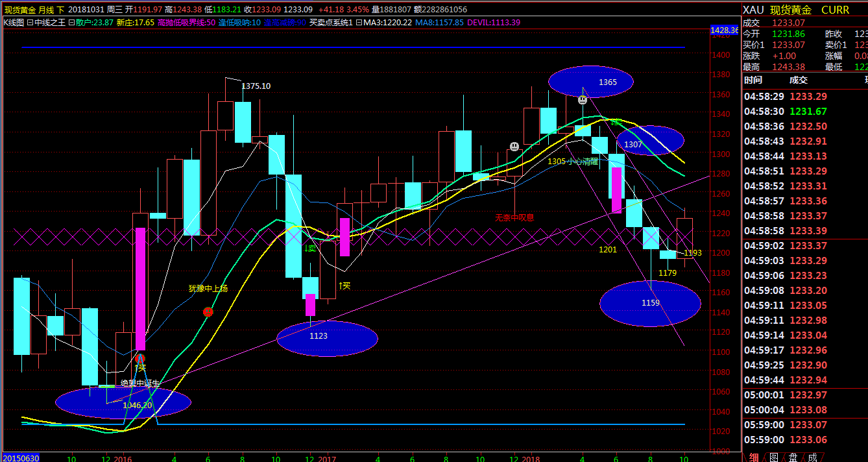Switch to the 图 tab
The width and height of the screenshot is (868, 462).
pos(773,457)
